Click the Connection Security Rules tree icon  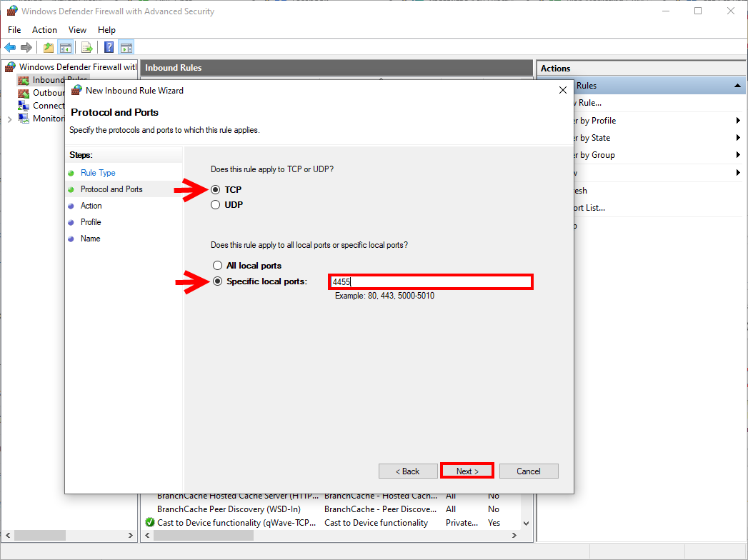tap(24, 106)
